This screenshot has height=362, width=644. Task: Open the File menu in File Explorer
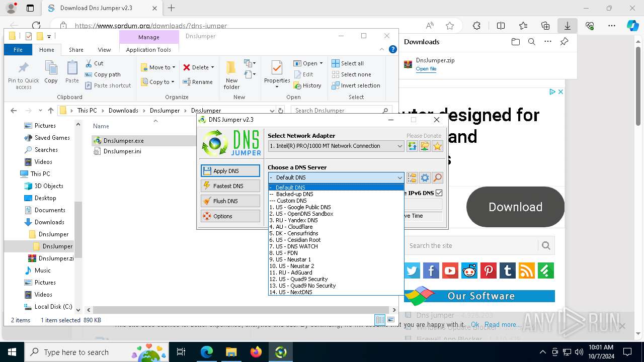tap(18, 50)
